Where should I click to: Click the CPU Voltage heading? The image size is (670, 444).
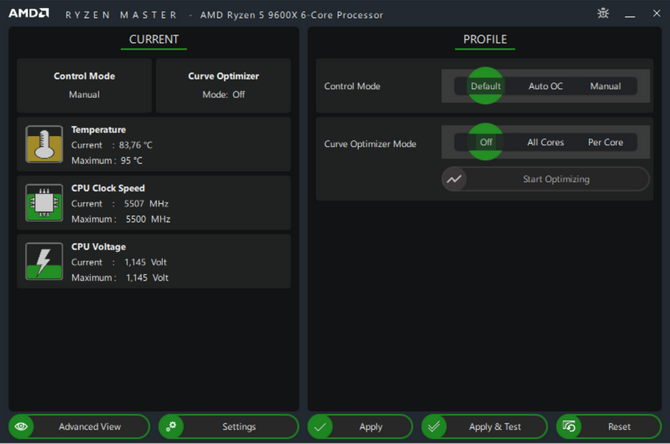click(98, 247)
